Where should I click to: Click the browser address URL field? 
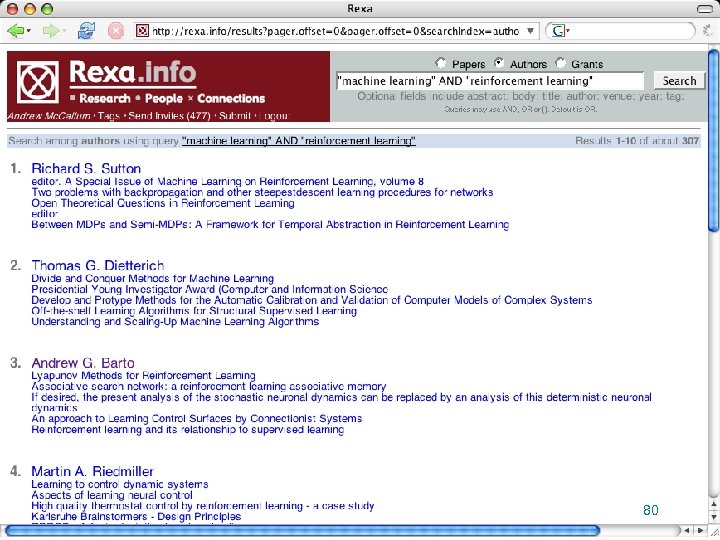[x=338, y=31]
